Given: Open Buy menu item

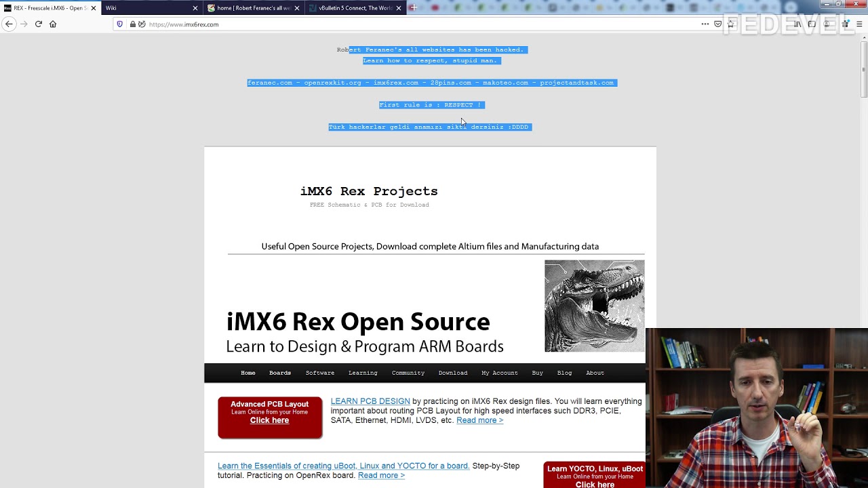Looking at the screenshot, I should click(x=538, y=373).
